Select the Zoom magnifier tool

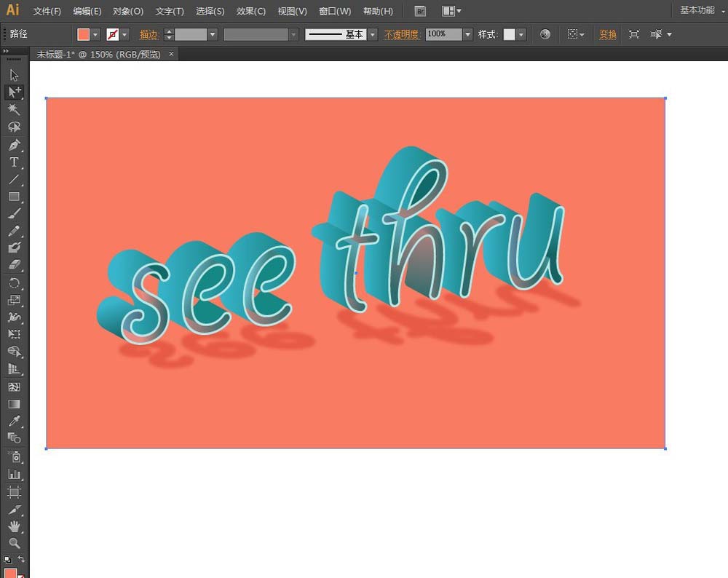click(x=14, y=543)
